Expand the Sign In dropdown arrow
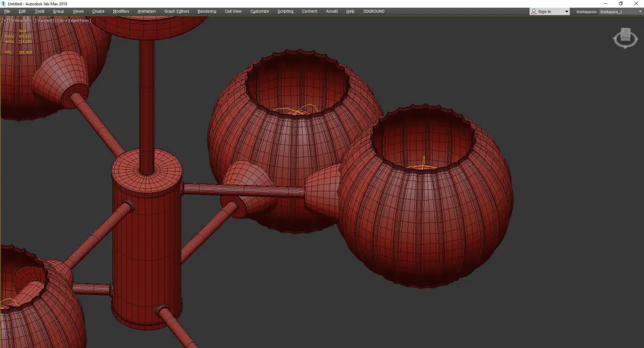This screenshot has height=348, width=644. click(566, 11)
